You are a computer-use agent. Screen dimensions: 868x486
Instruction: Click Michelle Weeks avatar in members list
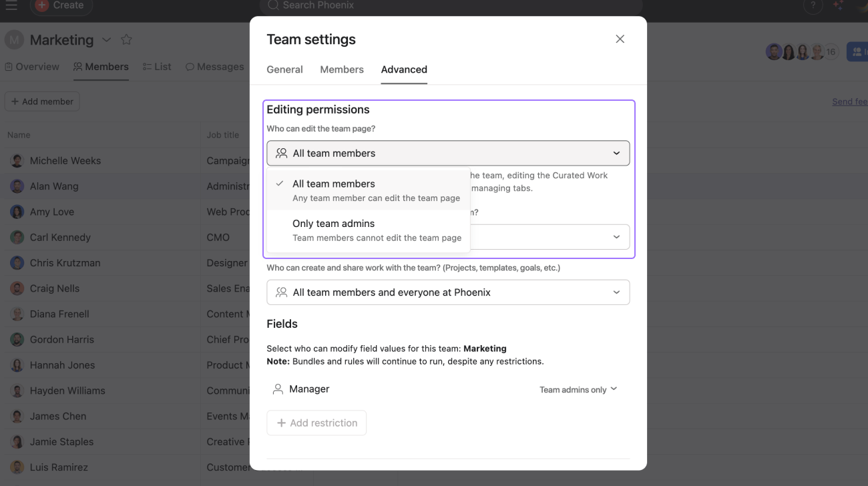tap(17, 161)
